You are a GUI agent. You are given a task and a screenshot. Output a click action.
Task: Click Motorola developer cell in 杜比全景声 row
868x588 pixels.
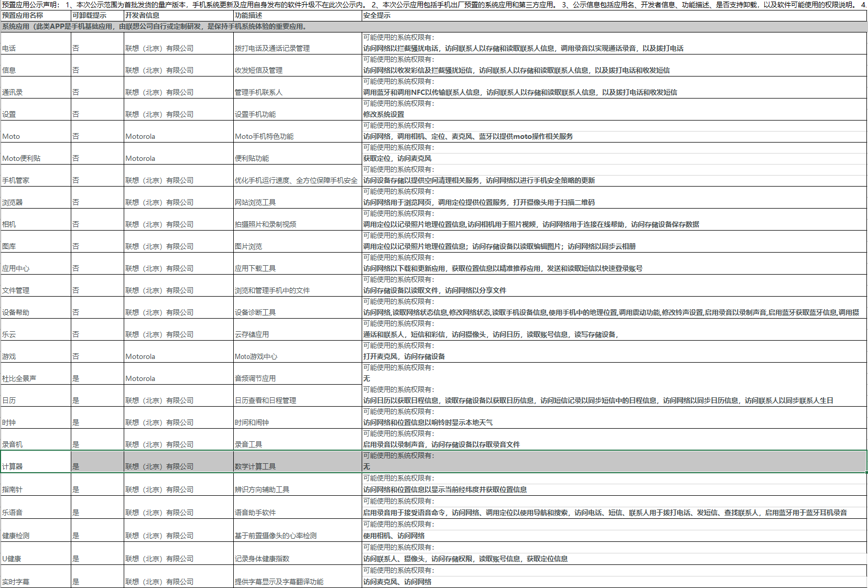[x=179, y=374]
